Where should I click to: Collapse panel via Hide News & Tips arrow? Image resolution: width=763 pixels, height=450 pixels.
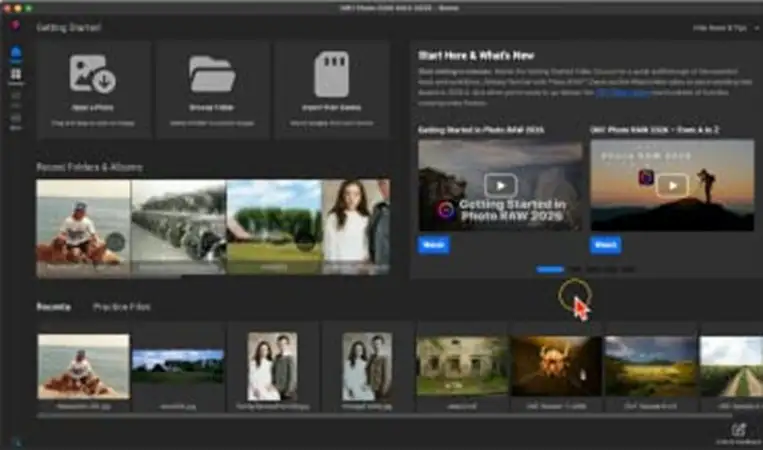[757, 28]
